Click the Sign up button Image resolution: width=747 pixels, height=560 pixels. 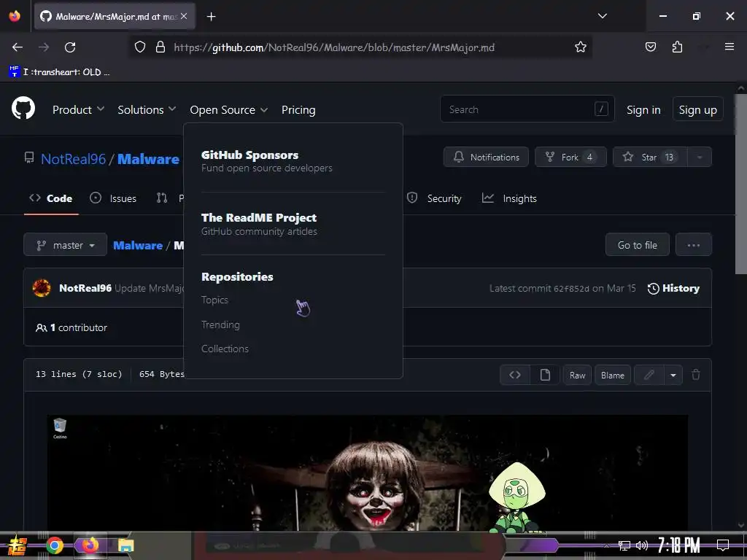pos(697,109)
